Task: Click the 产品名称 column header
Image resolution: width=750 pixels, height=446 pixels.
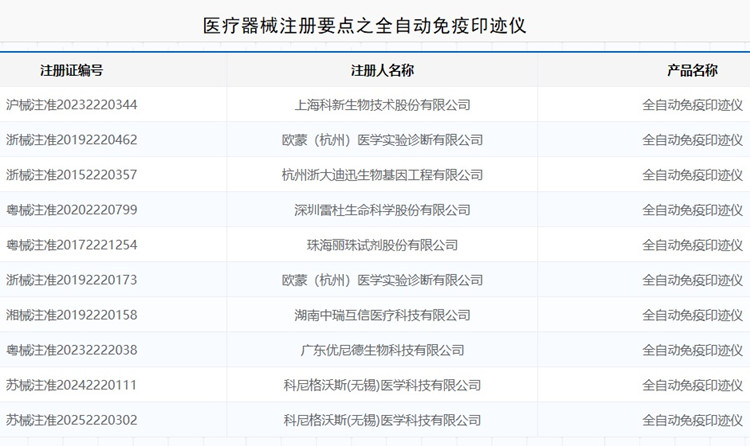Action: pos(692,70)
